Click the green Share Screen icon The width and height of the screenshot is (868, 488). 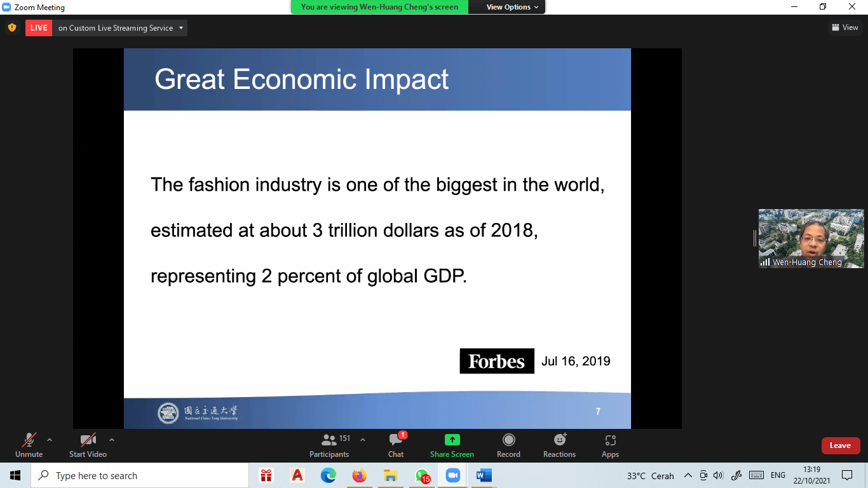click(x=452, y=440)
